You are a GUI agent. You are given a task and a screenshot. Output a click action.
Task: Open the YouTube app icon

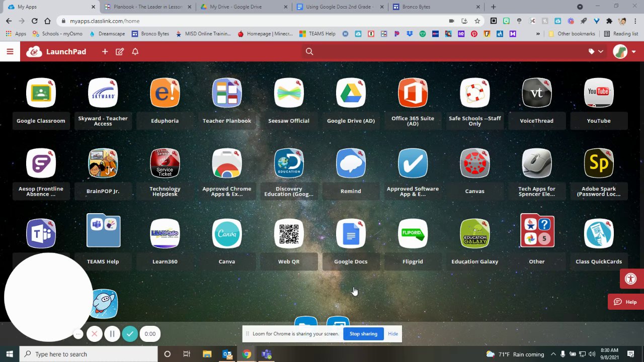[x=599, y=93]
